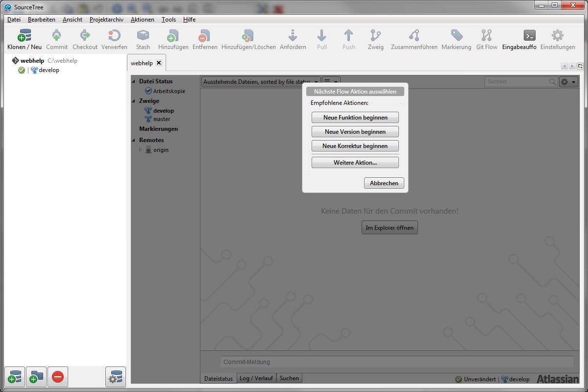Choose Weitere Aktion... button
This screenshot has height=392, width=588.
355,162
